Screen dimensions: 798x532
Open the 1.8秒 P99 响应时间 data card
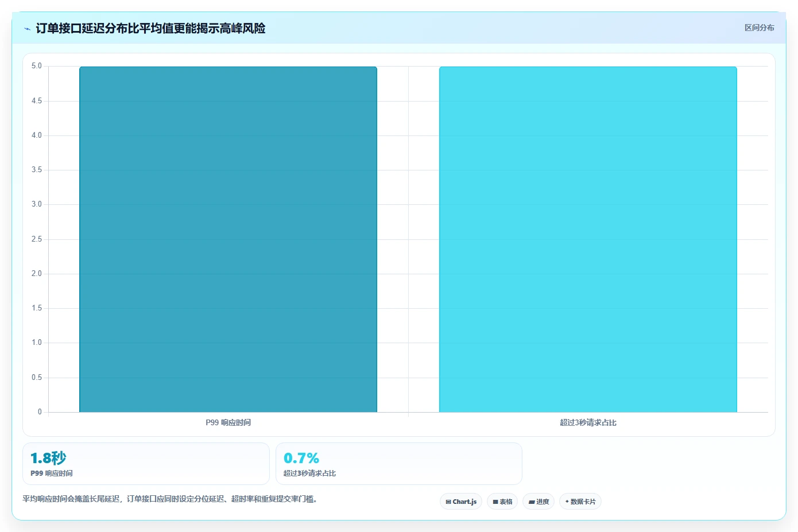click(146, 464)
